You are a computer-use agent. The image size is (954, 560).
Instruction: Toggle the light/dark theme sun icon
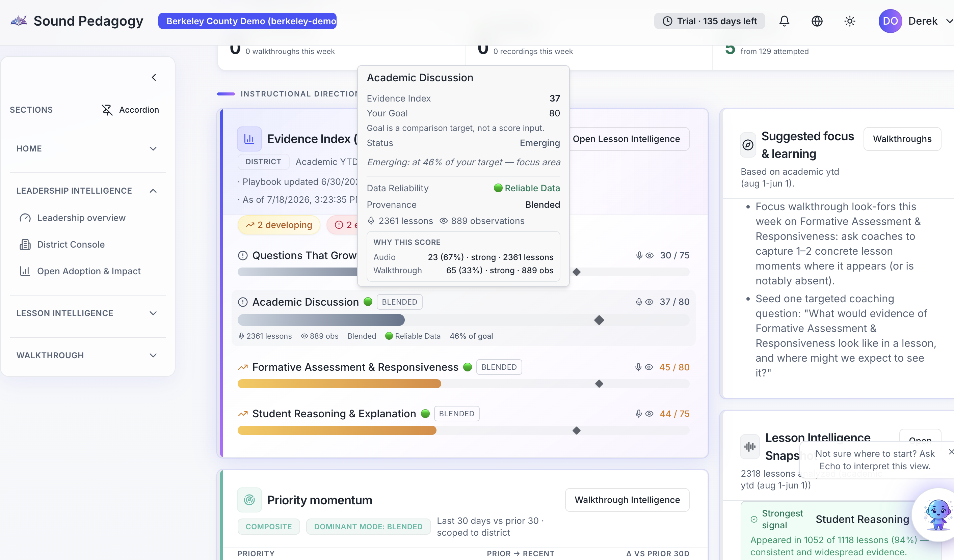click(x=849, y=21)
